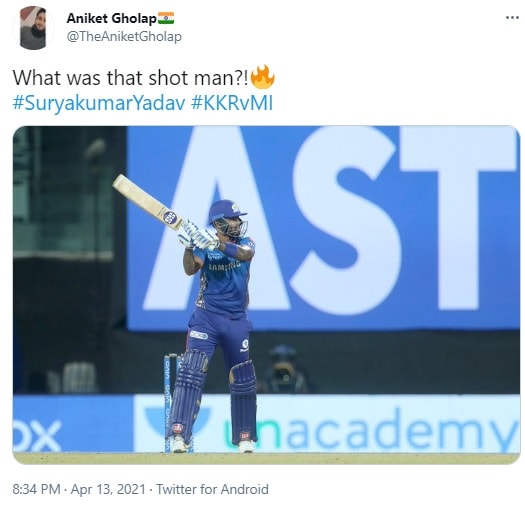Viewport: 525px width, 507px height.
Task: Click the large AST signboard in photo
Action: (323, 228)
